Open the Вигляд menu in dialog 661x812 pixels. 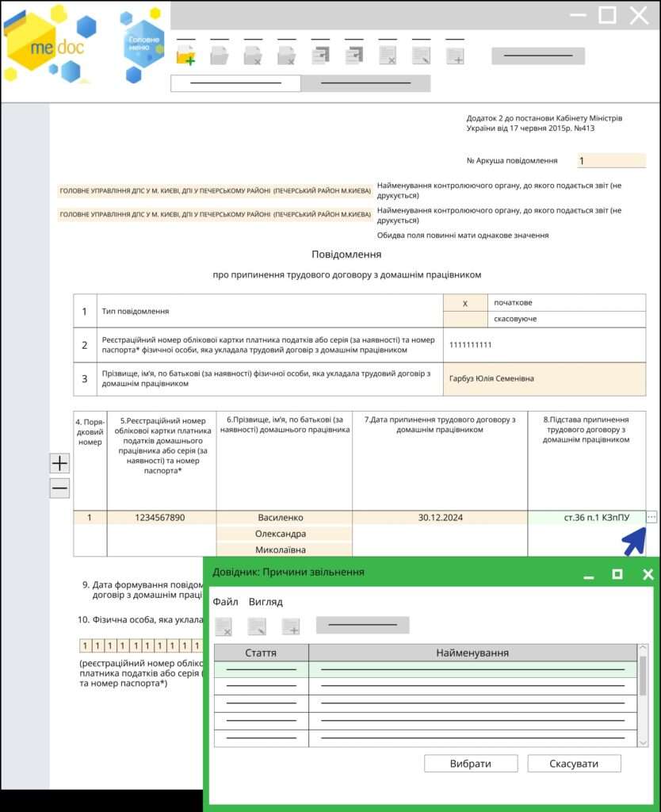266,602
